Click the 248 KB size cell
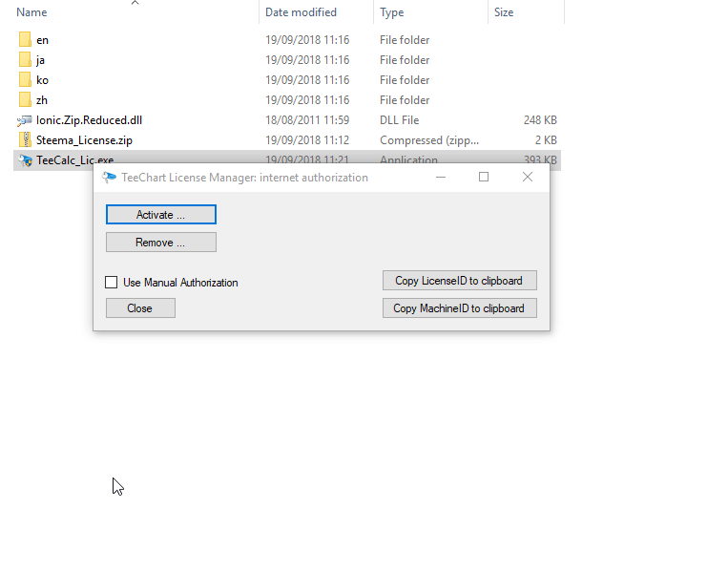 [x=540, y=120]
